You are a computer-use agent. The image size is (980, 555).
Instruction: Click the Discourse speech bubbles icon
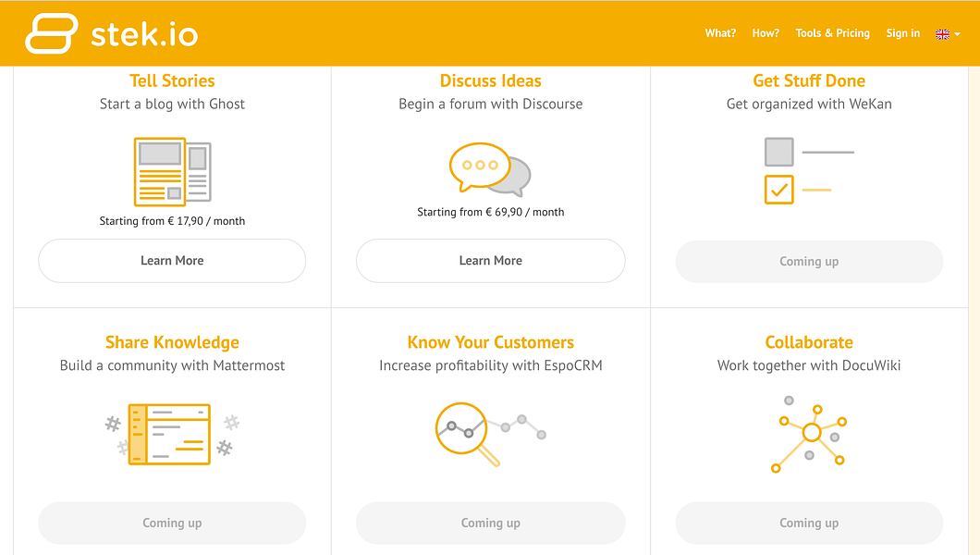pyautogui.click(x=490, y=168)
